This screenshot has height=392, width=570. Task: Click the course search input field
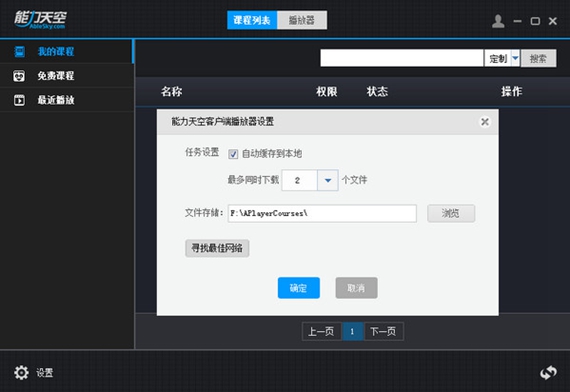[402, 58]
